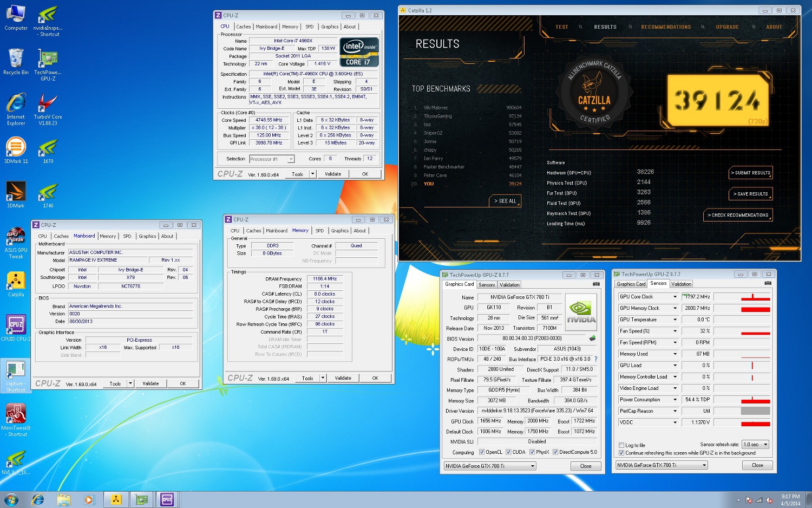Open RECOMMENDATIONS menu in Catzilla
This screenshot has width=812, height=508.
pyautogui.click(x=666, y=27)
